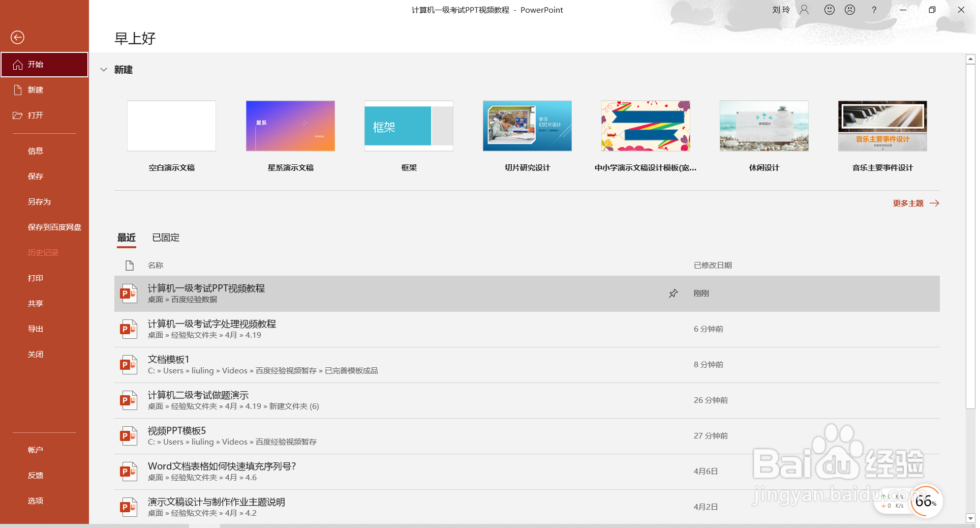Click the frowning face feedback icon
Screen dimensions: 980x528
[x=850, y=10]
